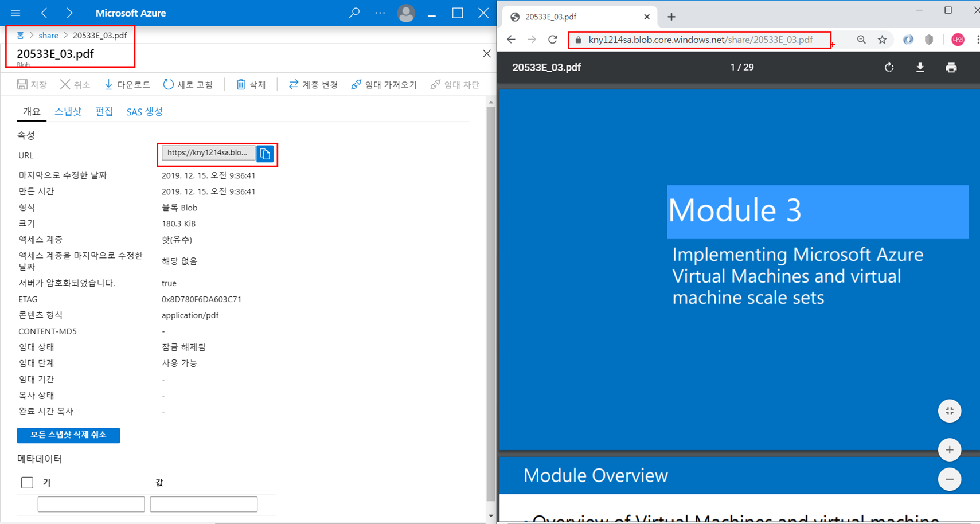
Task: Click the browser forward arrow
Action: 532,40
